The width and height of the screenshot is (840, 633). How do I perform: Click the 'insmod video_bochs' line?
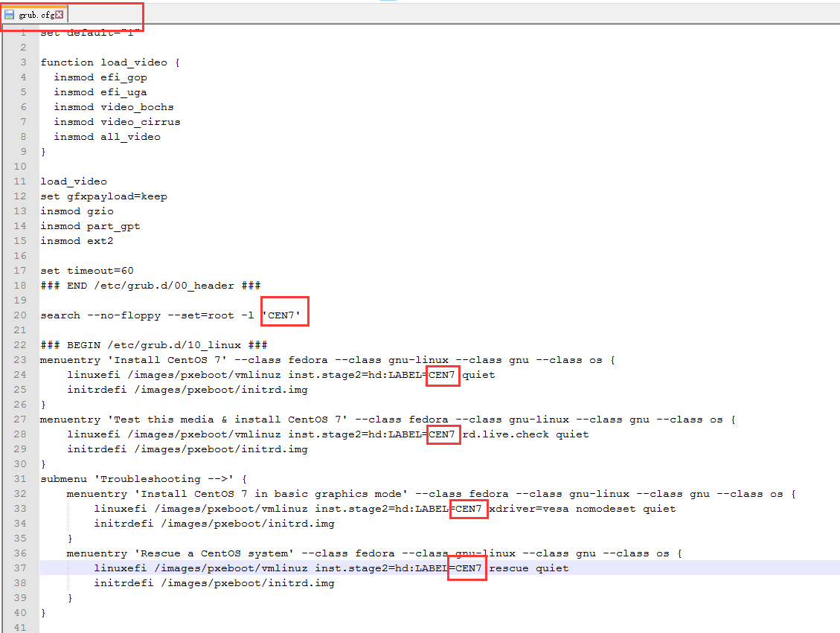click(114, 107)
